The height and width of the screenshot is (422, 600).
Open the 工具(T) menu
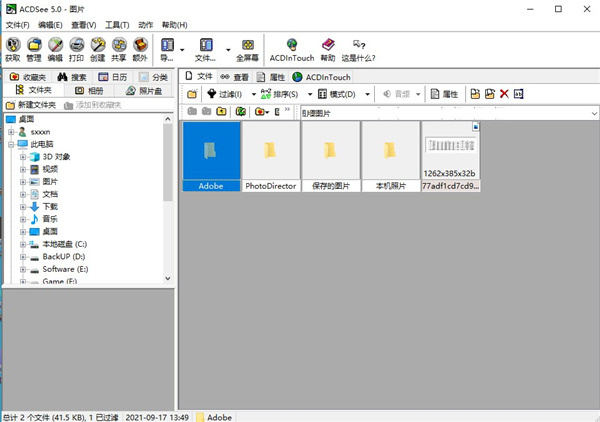(x=117, y=24)
